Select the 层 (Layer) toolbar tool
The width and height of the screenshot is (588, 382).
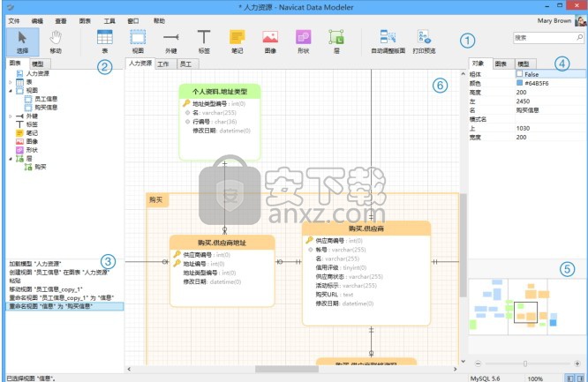[336, 42]
